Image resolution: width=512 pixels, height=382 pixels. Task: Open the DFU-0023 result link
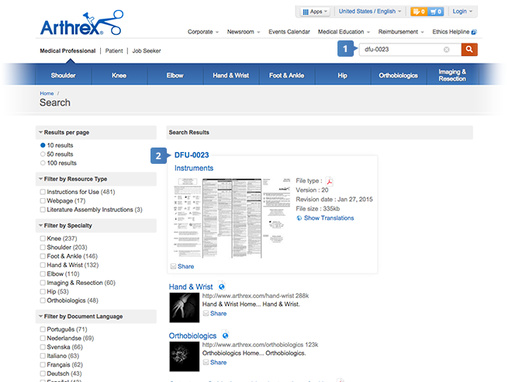192,155
